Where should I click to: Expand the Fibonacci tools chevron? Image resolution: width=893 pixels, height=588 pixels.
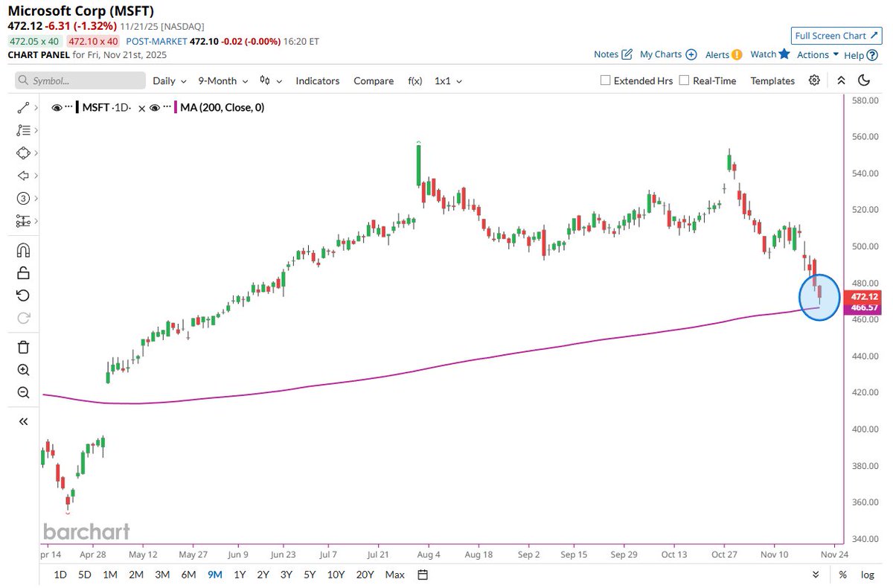36,130
